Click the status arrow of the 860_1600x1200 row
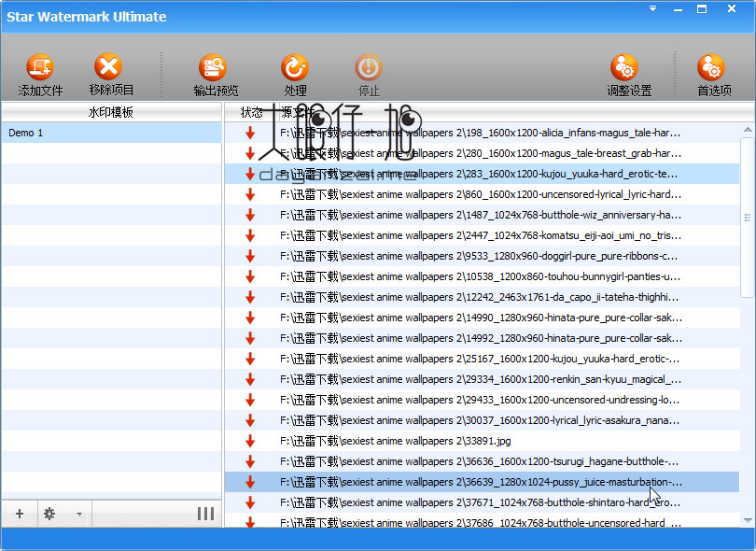Screen dimensions: 756x551 (250, 194)
